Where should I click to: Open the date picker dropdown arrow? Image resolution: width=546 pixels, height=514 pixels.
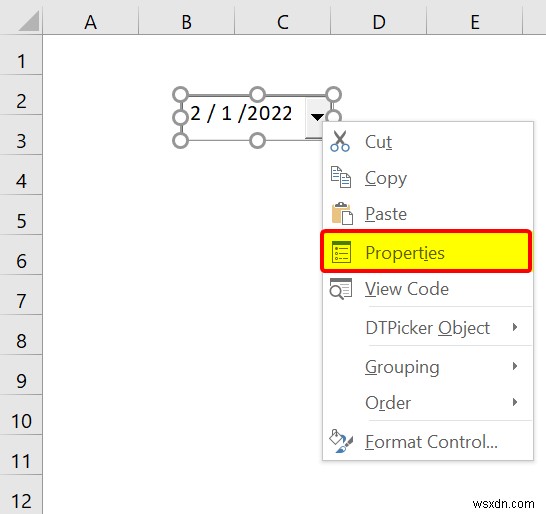[x=317, y=117]
